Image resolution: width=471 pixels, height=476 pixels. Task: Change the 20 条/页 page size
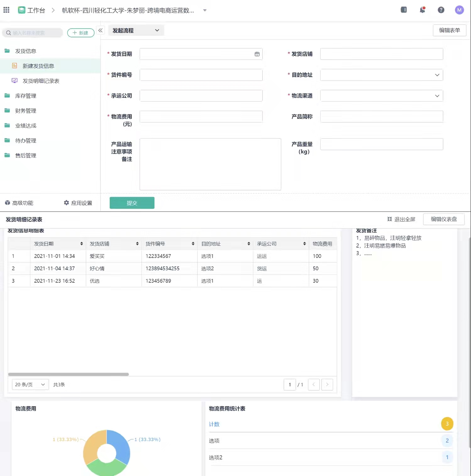click(x=30, y=385)
